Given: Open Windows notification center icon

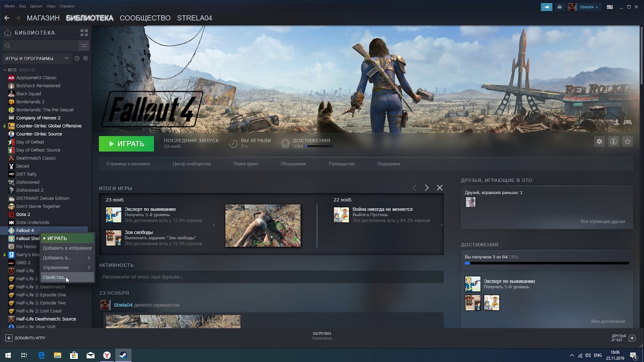Looking at the screenshot, I should [633, 355].
